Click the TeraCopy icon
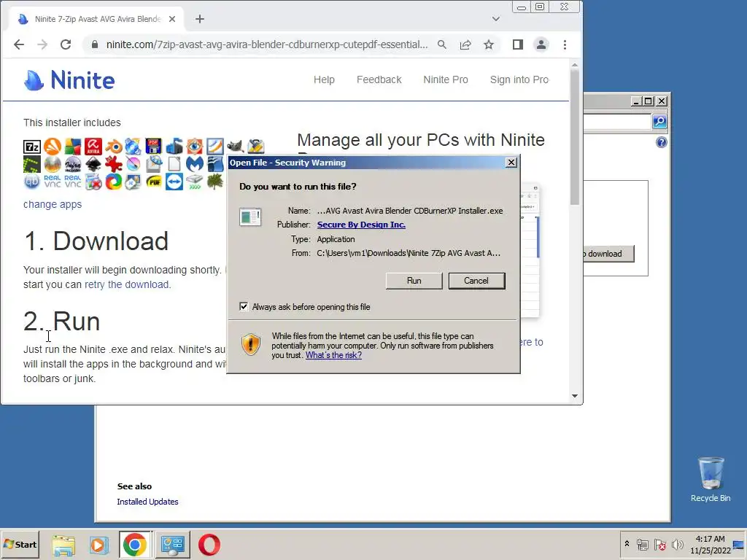Image resolution: width=747 pixels, height=560 pixels. (195, 182)
